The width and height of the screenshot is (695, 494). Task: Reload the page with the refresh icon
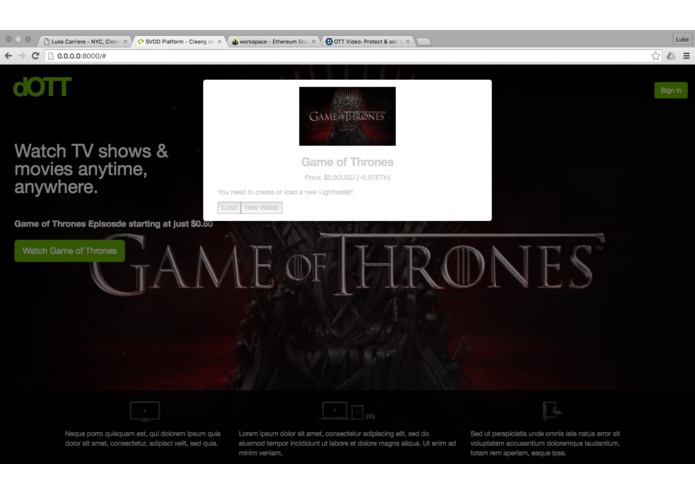[35, 56]
